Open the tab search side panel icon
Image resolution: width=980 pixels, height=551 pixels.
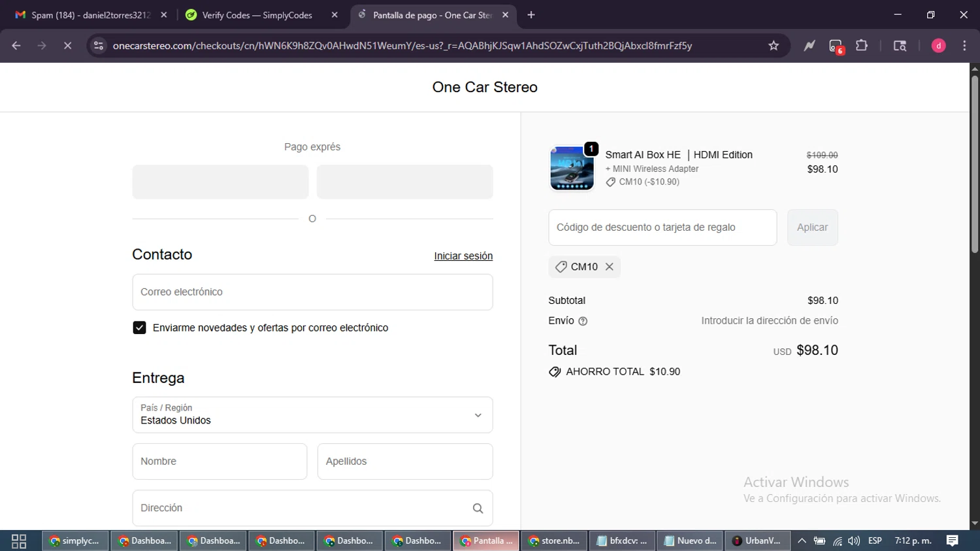[900, 46]
